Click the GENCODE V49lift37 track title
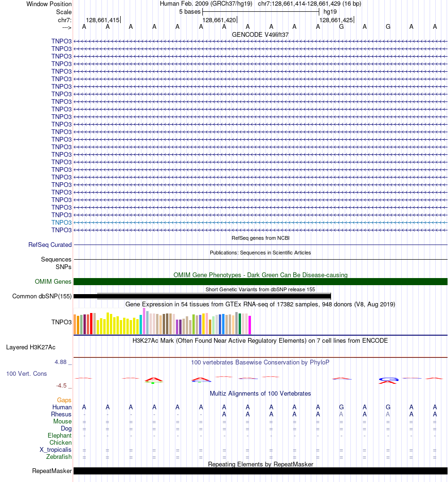The image size is (448, 482). click(260, 34)
